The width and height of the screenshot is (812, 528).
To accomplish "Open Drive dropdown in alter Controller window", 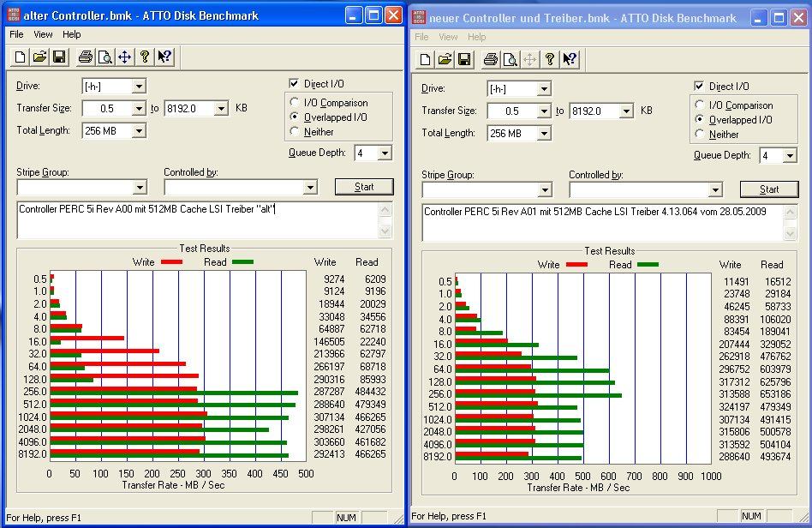I will point(139,87).
